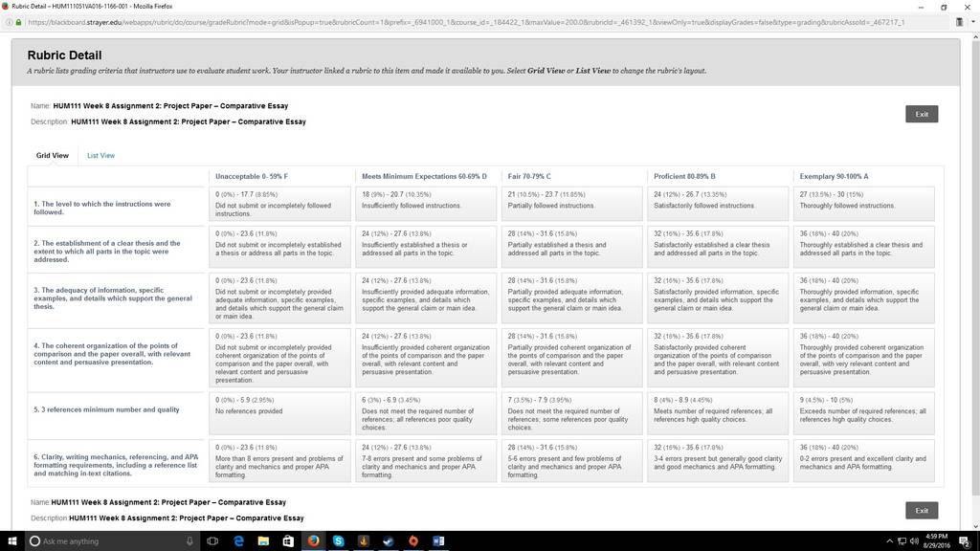Click the Cortana microphone icon
Screen dimensions: 980x551
point(189,541)
